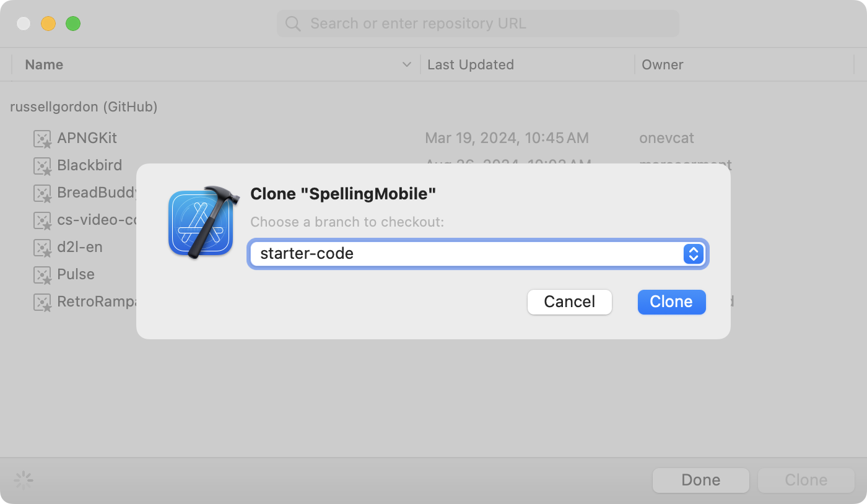Click the Xcode hammer app icon

(201, 222)
